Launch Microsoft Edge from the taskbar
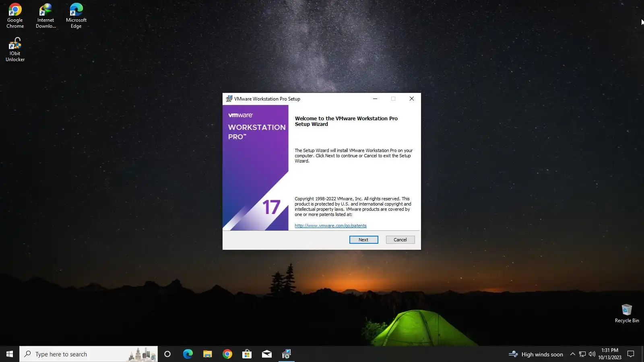This screenshot has height=362, width=644. (188, 354)
